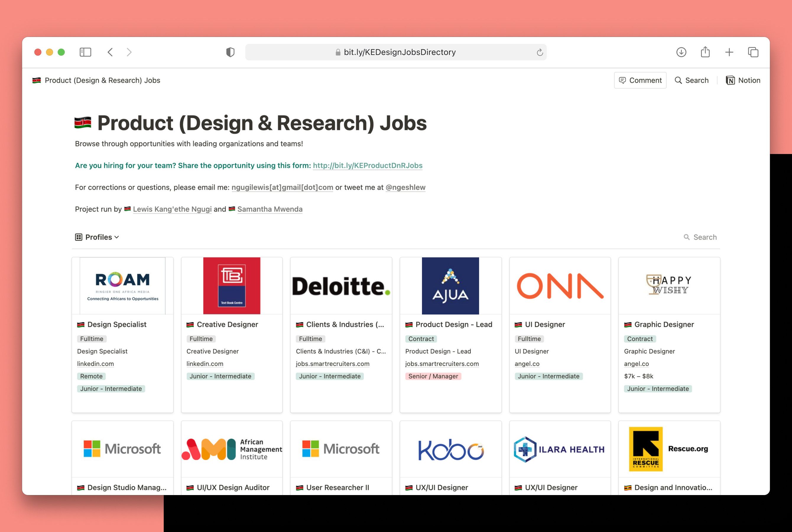Image resolution: width=792 pixels, height=532 pixels.
Task: Click the Comment button
Action: 640,80
